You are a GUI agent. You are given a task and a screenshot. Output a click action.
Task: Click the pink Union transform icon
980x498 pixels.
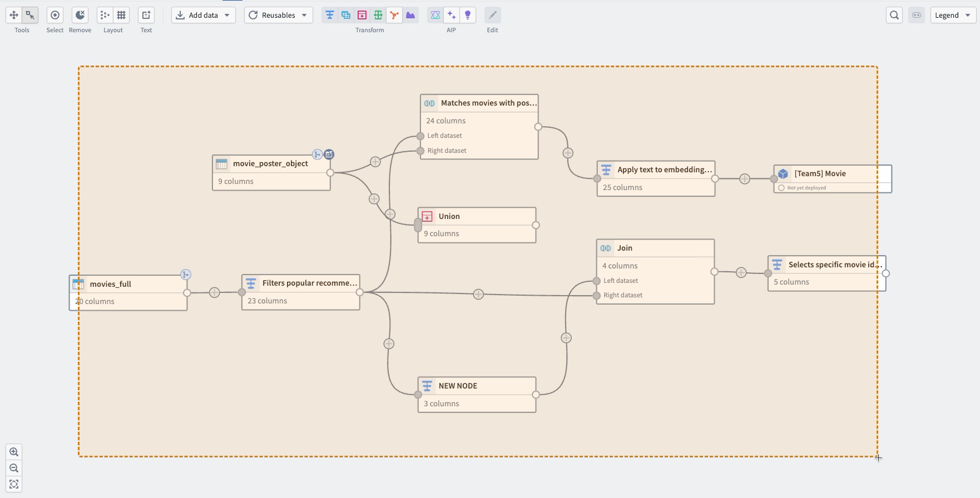click(362, 15)
